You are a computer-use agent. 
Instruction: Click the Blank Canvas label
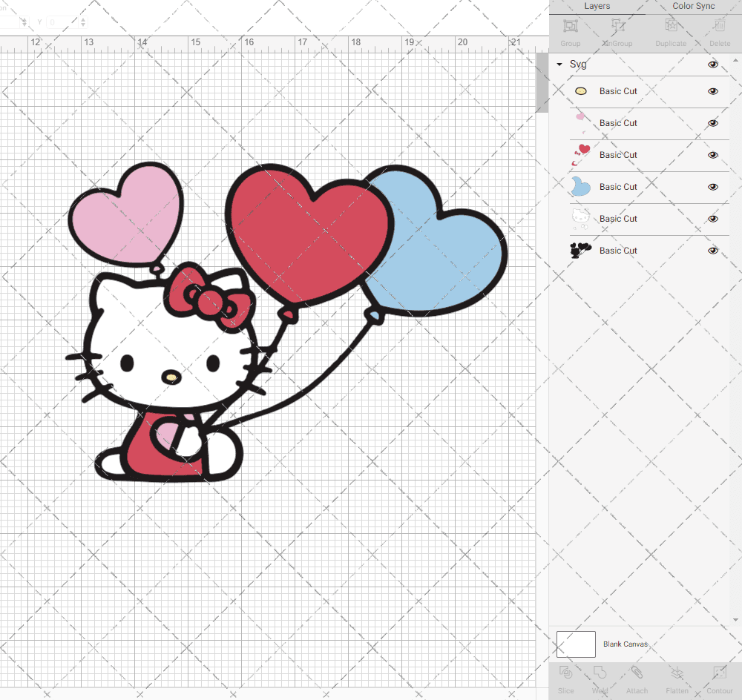(x=625, y=644)
